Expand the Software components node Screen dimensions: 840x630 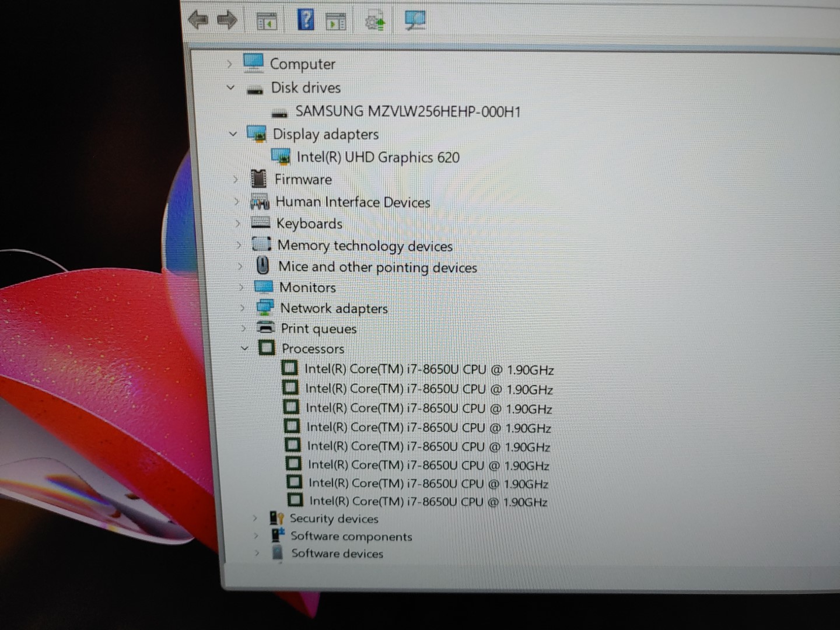pyautogui.click(x=256, y=535)
